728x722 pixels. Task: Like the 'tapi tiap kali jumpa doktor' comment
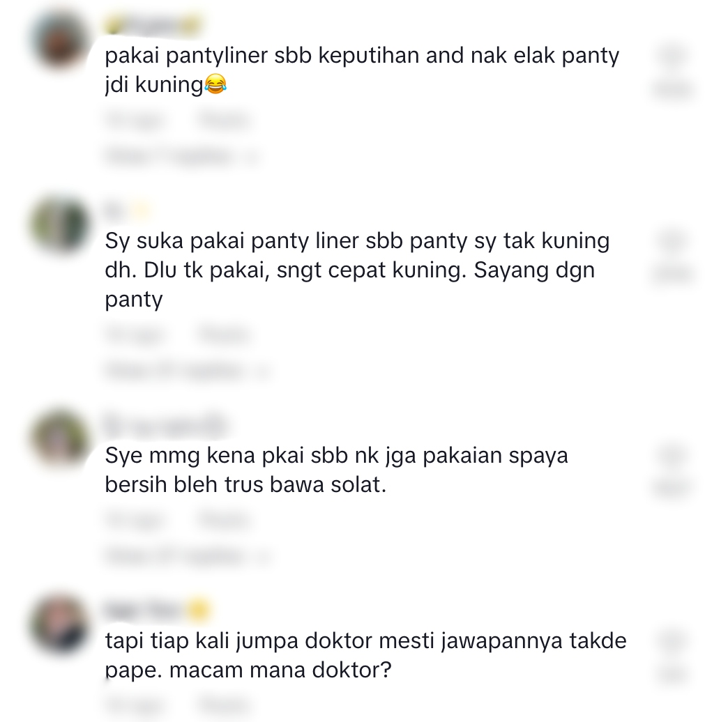point(673,640)
